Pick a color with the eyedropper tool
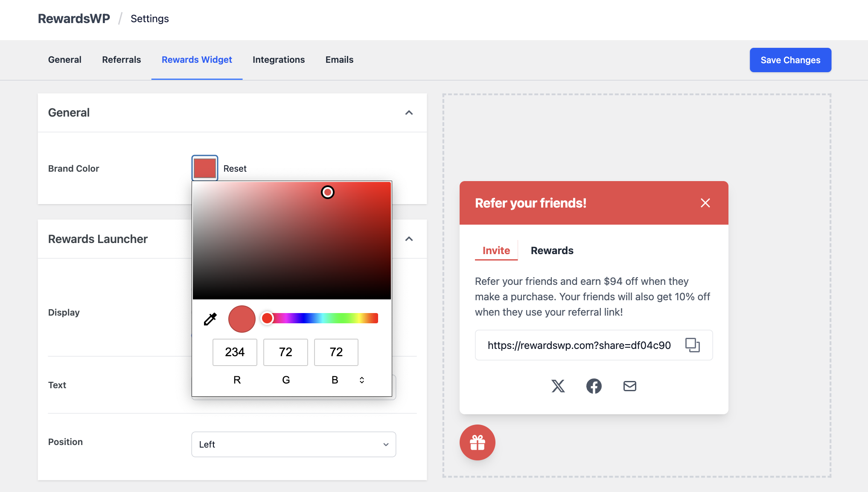This screenshot has width=868, height=492. tap(210, 319)
